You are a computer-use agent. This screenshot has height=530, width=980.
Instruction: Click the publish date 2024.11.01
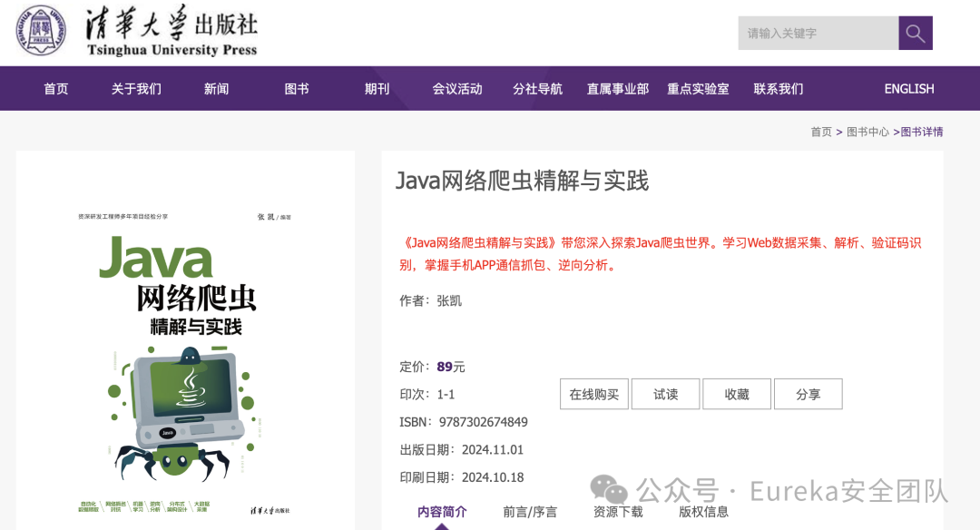point(493,450)
